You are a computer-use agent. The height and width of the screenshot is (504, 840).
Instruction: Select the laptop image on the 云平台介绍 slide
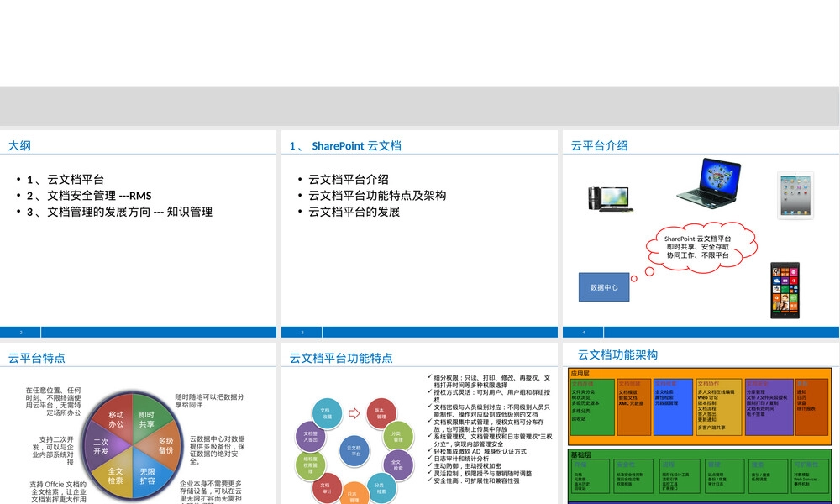coord(709,182)
